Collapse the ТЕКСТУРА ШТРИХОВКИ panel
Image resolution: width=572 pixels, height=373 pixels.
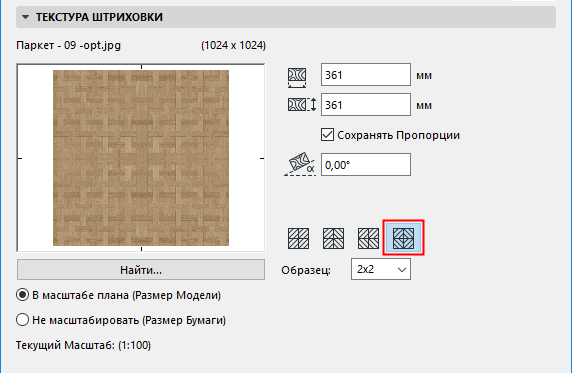coord(25,17)
